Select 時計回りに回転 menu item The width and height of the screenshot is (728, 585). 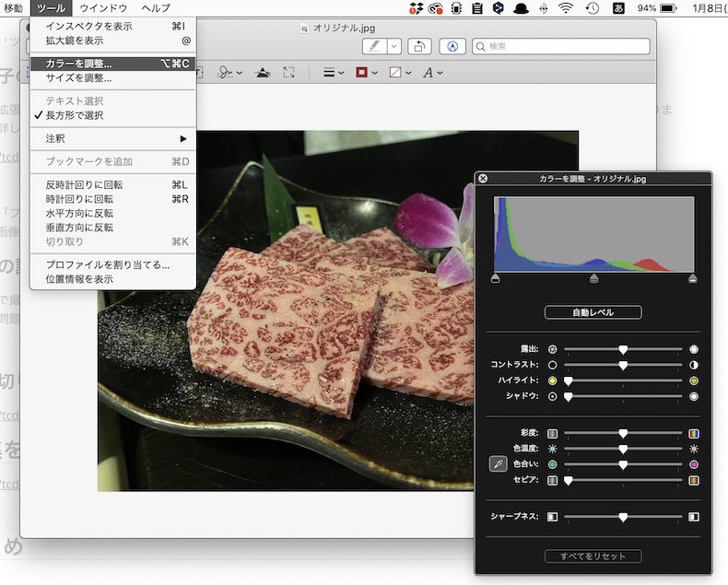(79, 199)
